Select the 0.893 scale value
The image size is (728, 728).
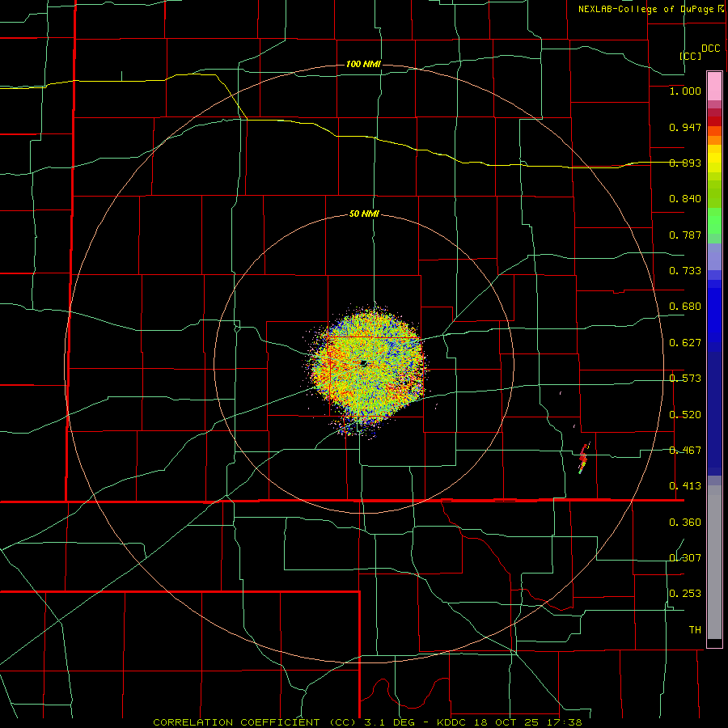(685, 163)
